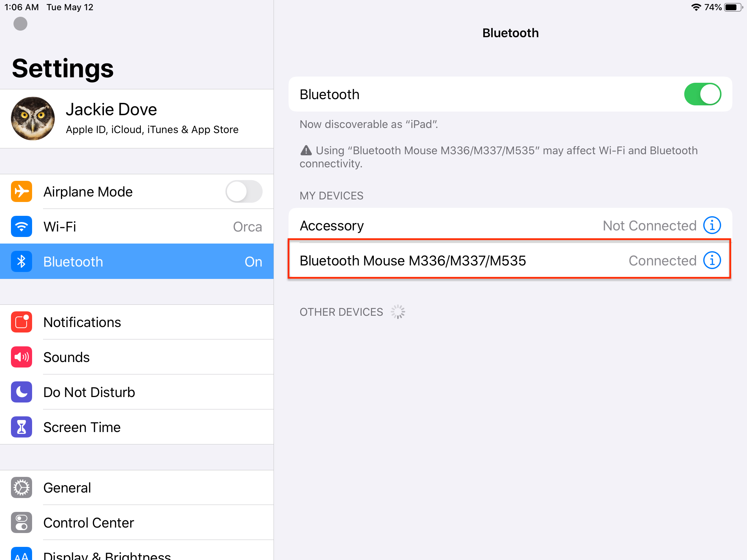747x560 pixels.
Task: Tap the Not Connected status text
Action: point(650,226)
